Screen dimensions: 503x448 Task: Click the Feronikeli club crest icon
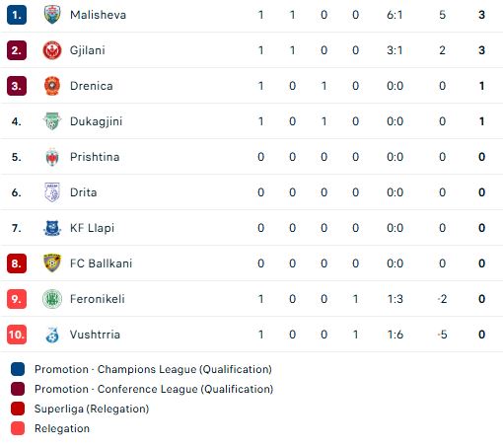(x=52, y=299)
